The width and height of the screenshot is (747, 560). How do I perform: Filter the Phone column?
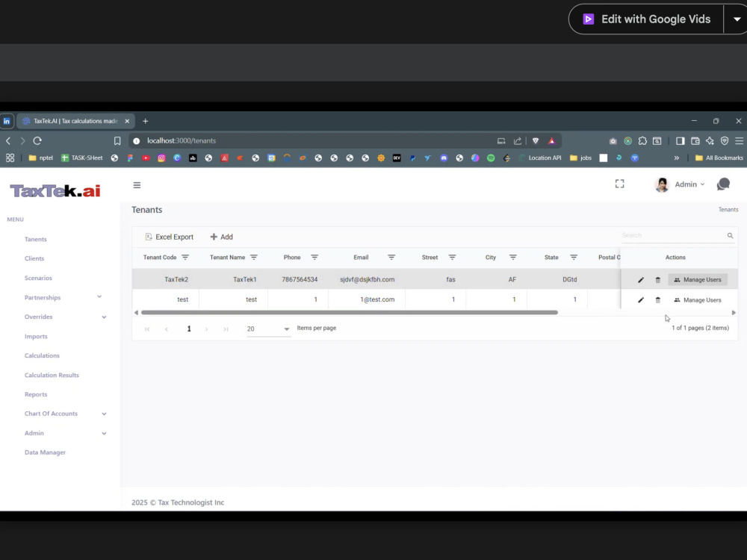(314, 257)
